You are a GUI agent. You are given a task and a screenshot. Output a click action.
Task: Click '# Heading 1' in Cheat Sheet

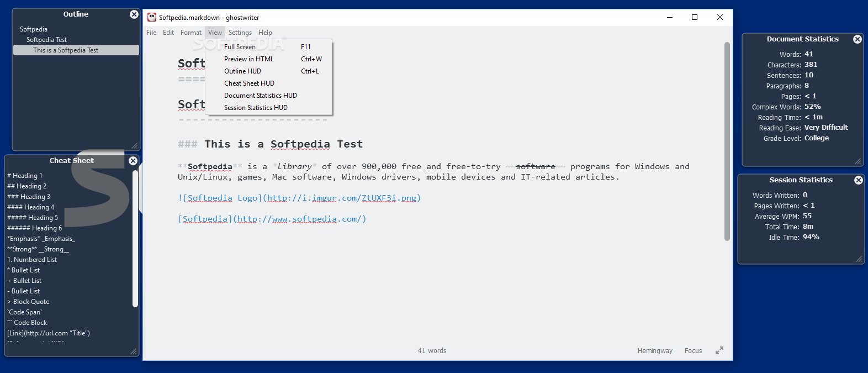point(25,176)
